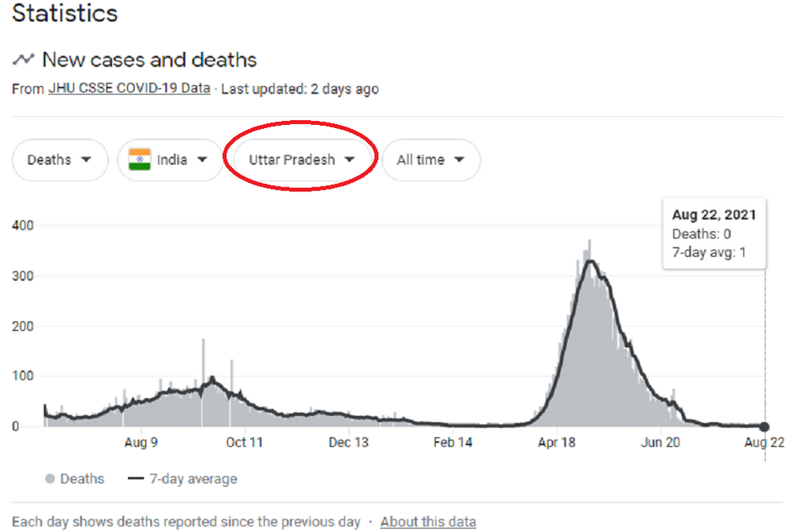Open the About this data link
Screen dimensions: 795x532
[x=428, y=521]
